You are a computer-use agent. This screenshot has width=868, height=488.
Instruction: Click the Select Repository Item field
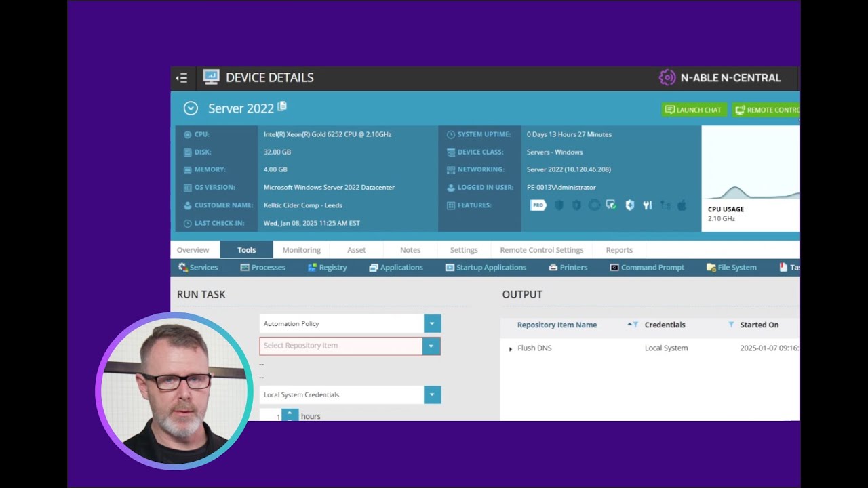click(x=342, y=346)
